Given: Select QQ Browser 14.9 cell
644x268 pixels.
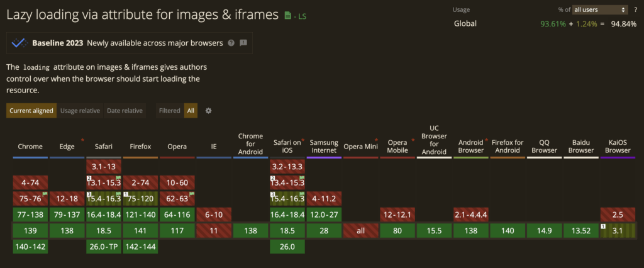Looking at the screenshot, I should click(x=544, y=231).
